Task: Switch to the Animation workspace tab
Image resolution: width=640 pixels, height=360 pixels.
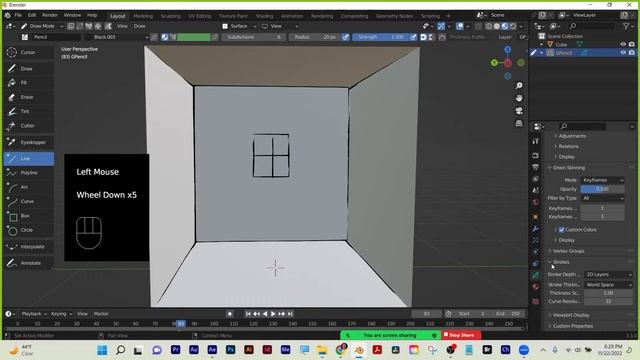Action: click(x=292, y=16)
